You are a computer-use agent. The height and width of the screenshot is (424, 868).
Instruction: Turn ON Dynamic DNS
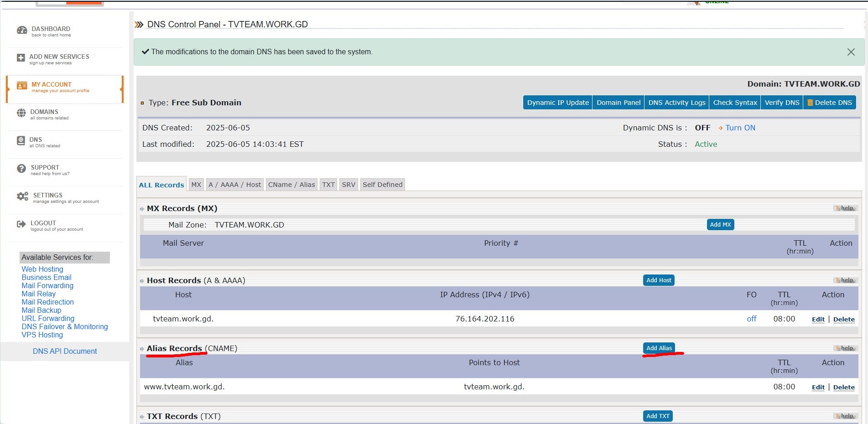click(x=740, y=128)
